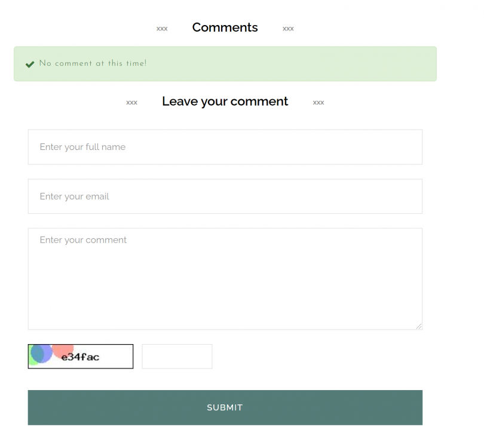Image resolution: width=484 pixels, height=448 pixels.
Task: Click the green checkmark icon in the notification
Action: 30,64
